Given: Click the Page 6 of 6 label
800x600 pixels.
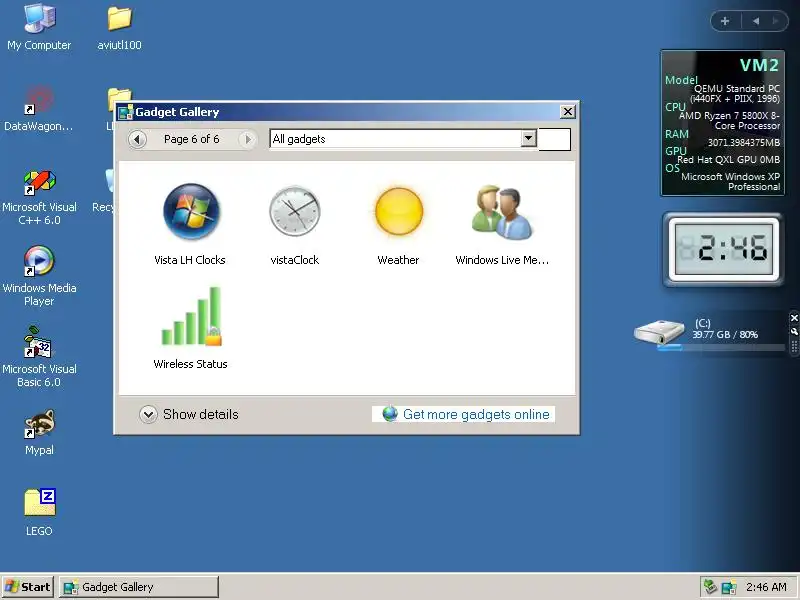Looking at the screenshot, I should (192, 139).
